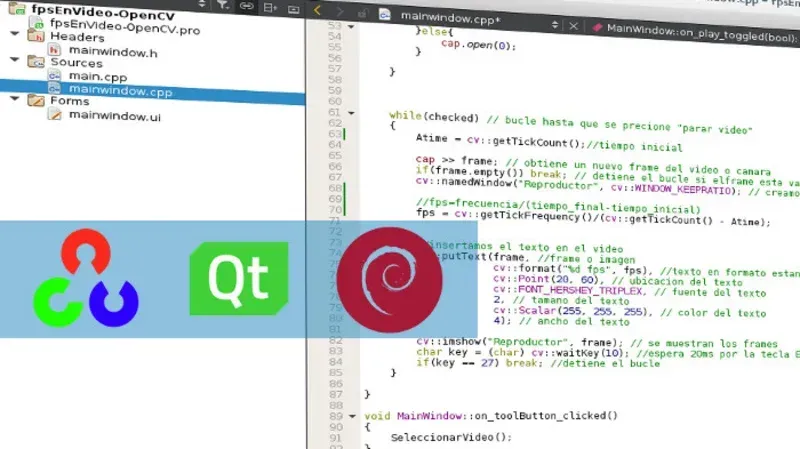This screenshot has width=800, height=449.
Task: Open the MainWindow::on_play_toggled(bool) symbol dropdown
Action: click(700, 33)
